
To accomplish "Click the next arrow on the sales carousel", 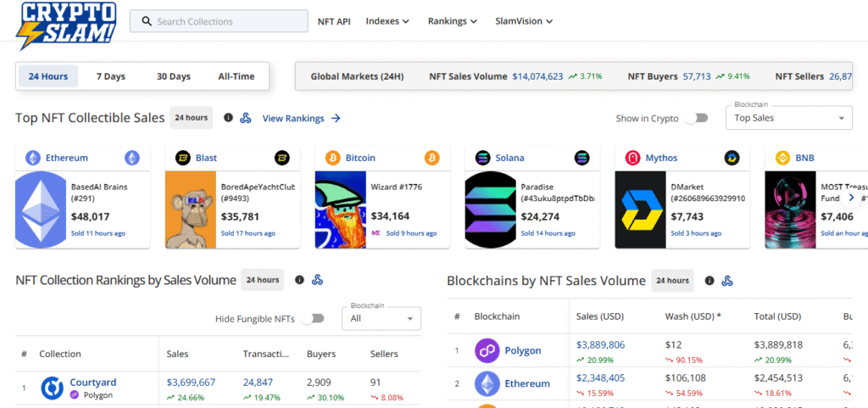I will pyautogui.click(x=851, y=197).
